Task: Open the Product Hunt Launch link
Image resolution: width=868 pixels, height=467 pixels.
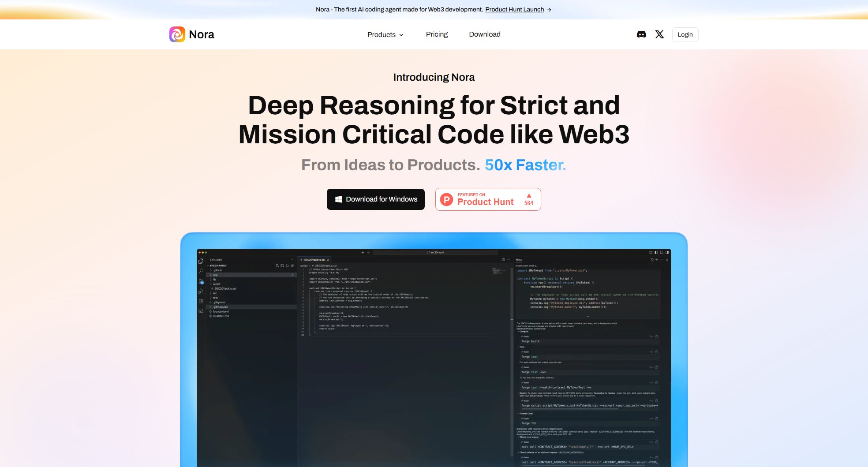Action: pyautogui.click(x=514, y=9)
